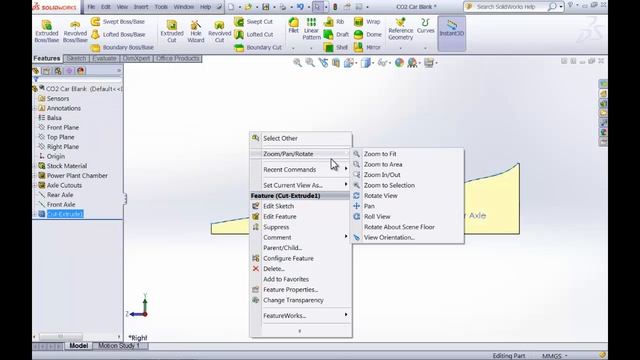Select the Swept Cut tool
Screen dimensions: 640x360
coord(254,22)
